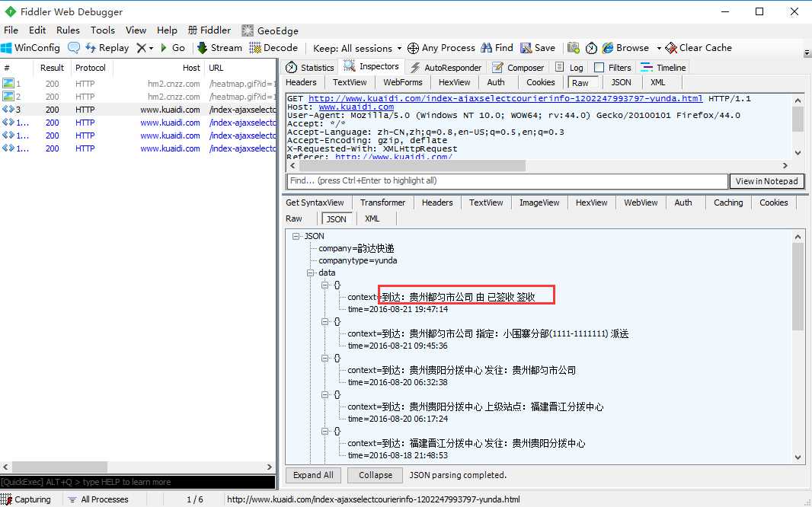Collapse the object with time 09:45:36
This screenshot has width=812, height=507.
click(325, 321)
